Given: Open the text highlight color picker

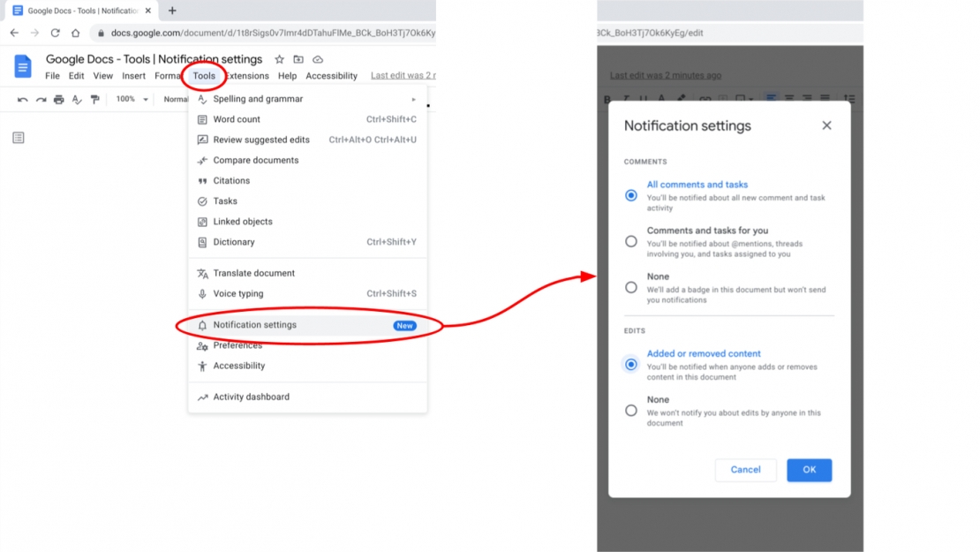Looking at the screenshot, I should [682, 99].
